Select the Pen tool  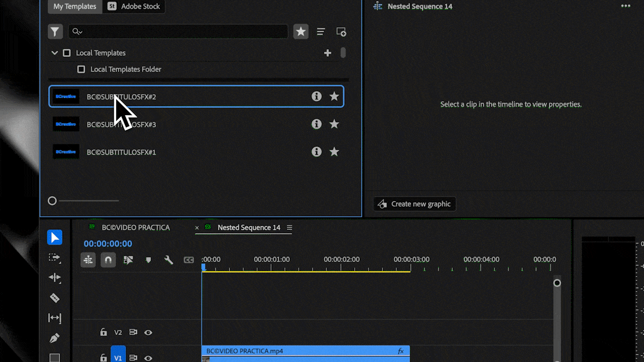click(x=54, y=338)
